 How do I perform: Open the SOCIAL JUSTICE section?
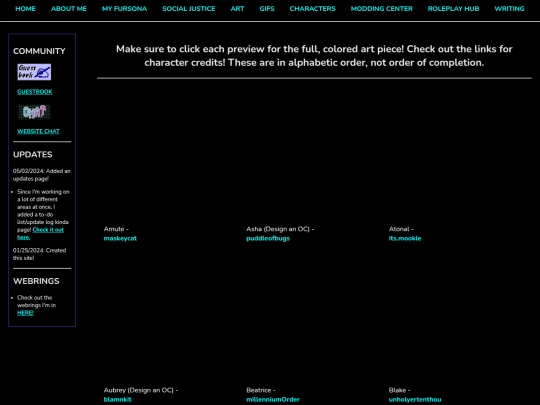[189, 9]
